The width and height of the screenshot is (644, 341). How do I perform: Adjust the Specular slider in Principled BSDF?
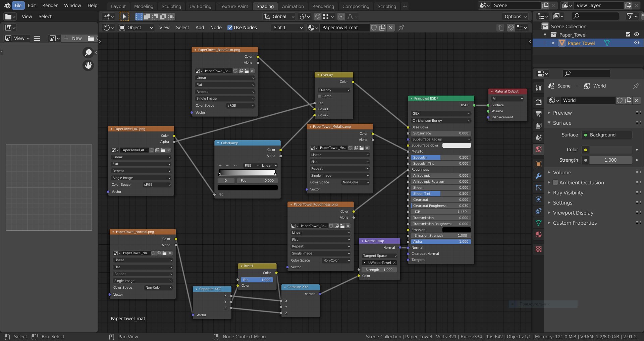(441, 157)
